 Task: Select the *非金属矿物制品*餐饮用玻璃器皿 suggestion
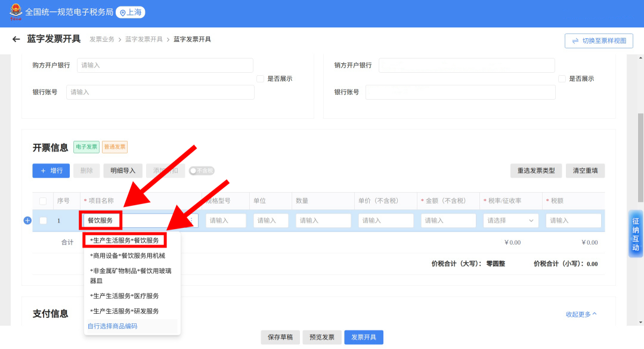pyautogui.click(x=131, y=276)
